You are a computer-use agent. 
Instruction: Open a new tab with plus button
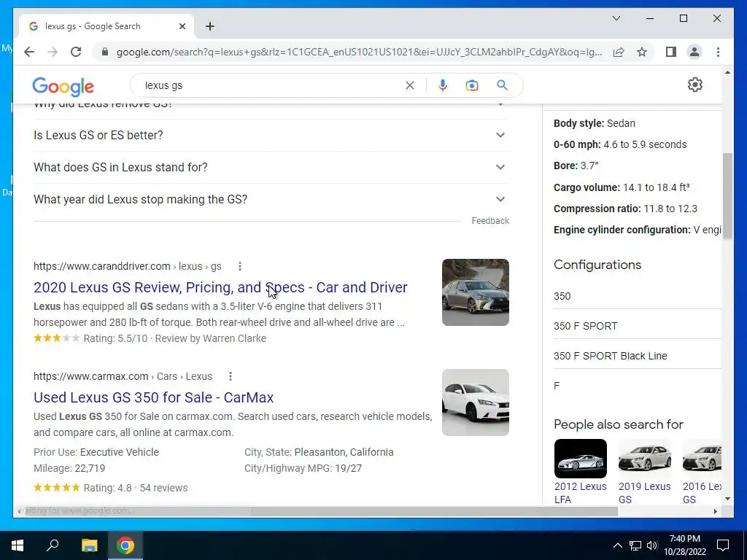point(210,26)
